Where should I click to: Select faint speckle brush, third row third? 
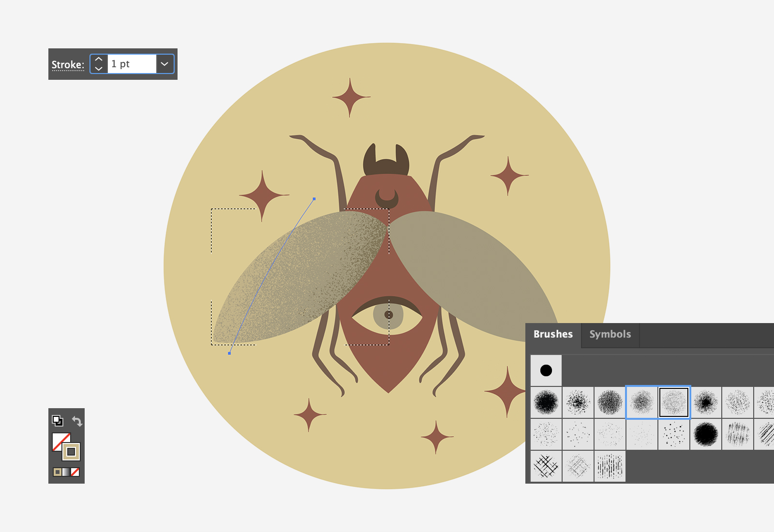(x=610, y=434)
